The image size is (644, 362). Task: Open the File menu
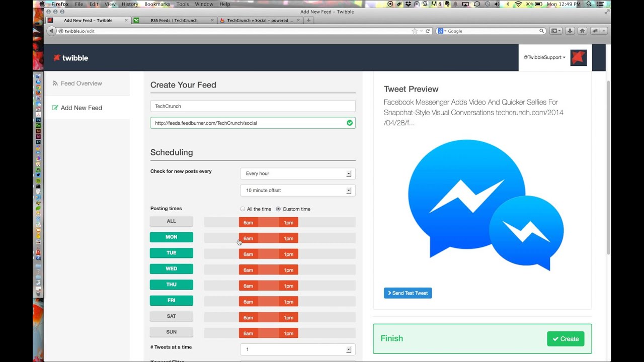79,4
